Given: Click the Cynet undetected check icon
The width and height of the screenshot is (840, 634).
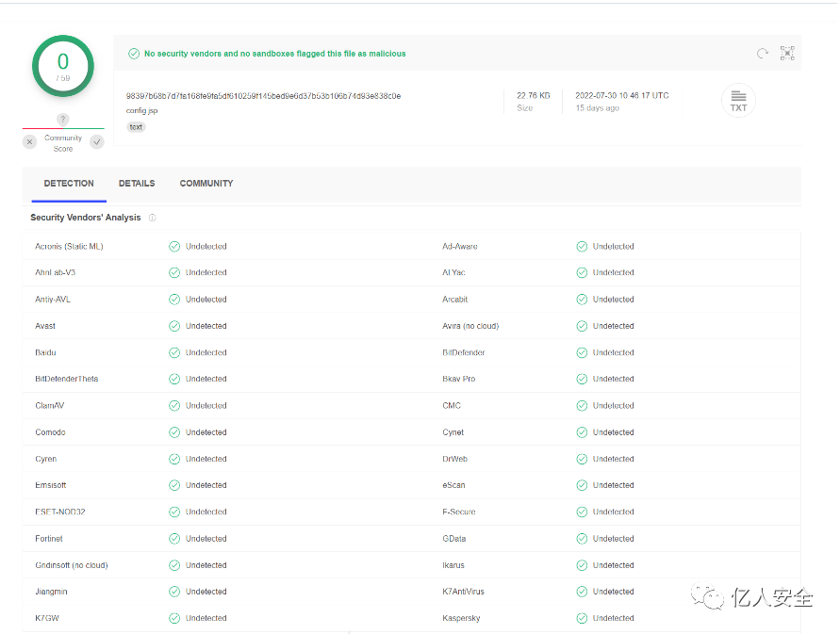Looking at the screenshot, I should [582, 432].
